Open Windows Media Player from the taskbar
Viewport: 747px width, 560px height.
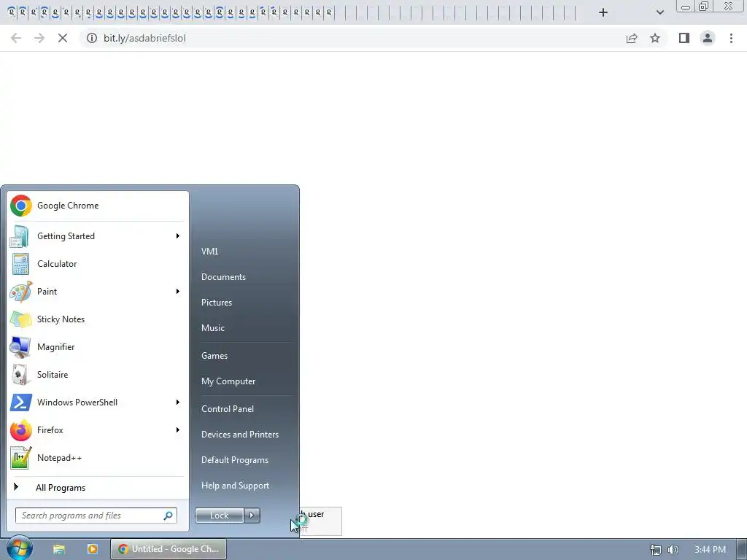93,549
